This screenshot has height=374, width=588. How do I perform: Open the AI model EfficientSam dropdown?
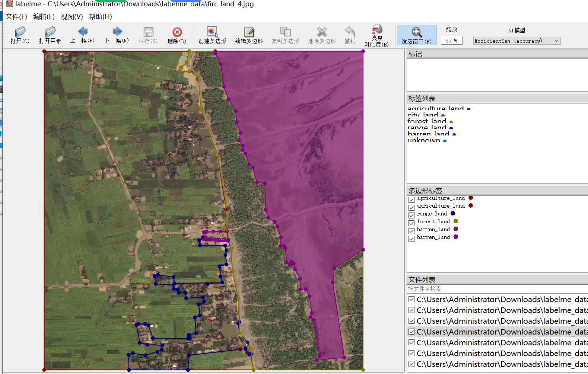tap(517, 41)
